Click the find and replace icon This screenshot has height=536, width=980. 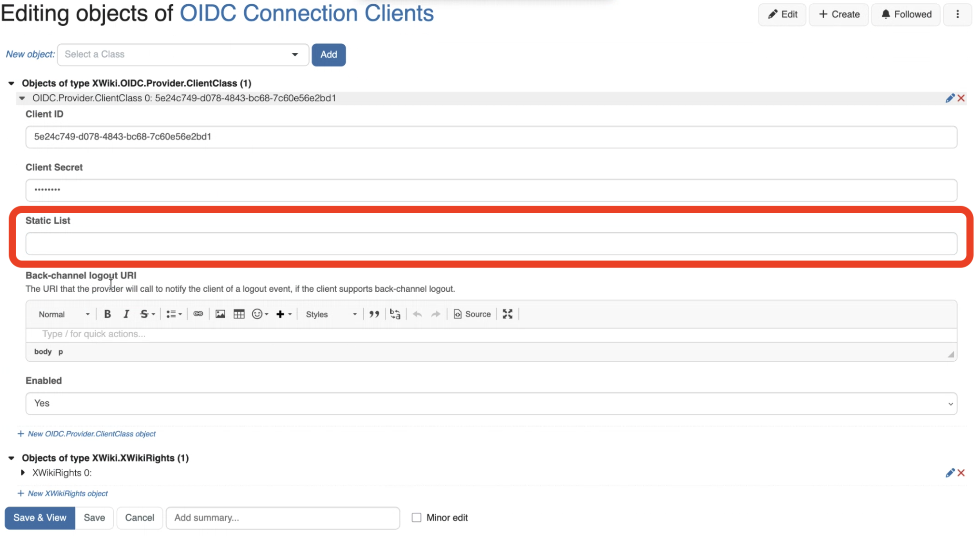[395, 314]
